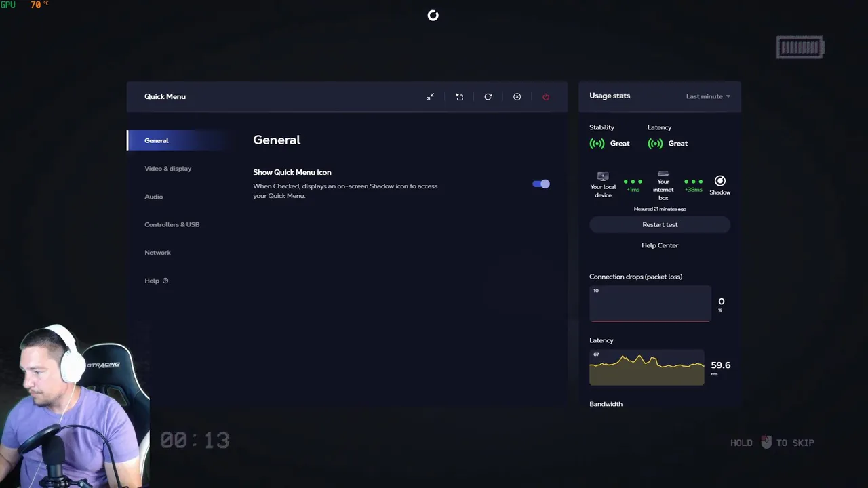This screenshot has height=488, width=868.
Task: Open the Network settings tab
Action: [x=157, y=253]
